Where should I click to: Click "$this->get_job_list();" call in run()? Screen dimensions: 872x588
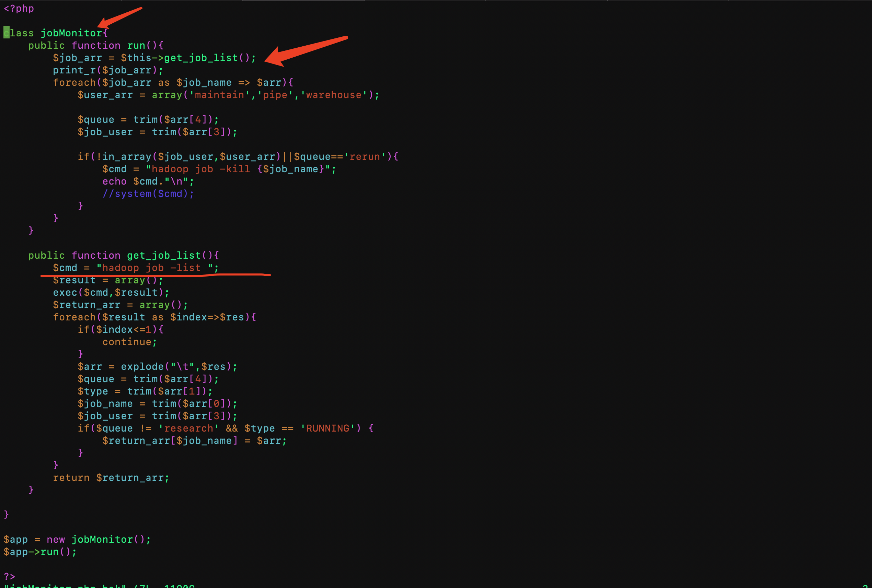tap(188, 58)
